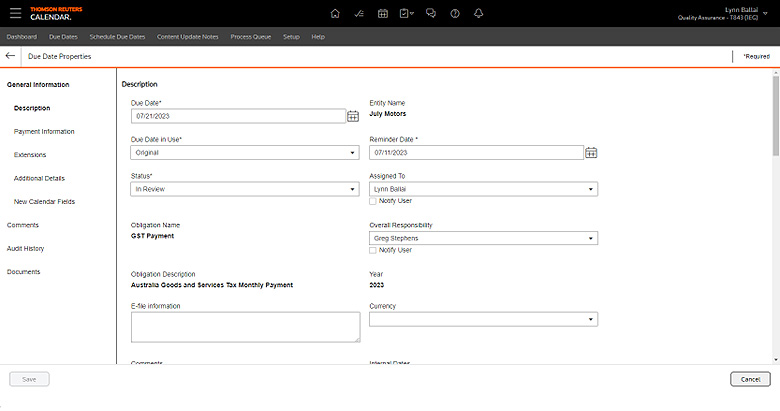Expand the Status dropdown
The image size is (780, 411).
tap(245, 189)
